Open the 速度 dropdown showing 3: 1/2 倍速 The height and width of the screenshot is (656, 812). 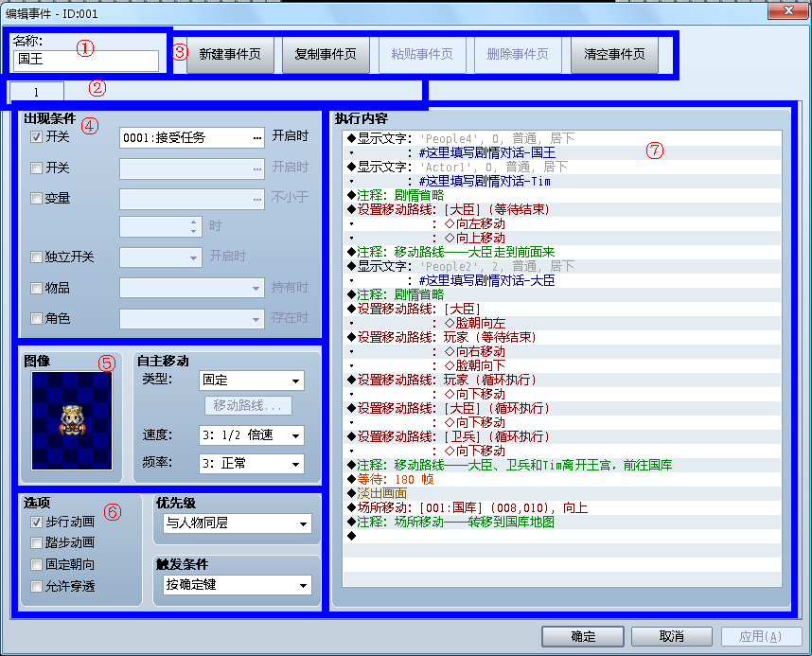point(252,435)
